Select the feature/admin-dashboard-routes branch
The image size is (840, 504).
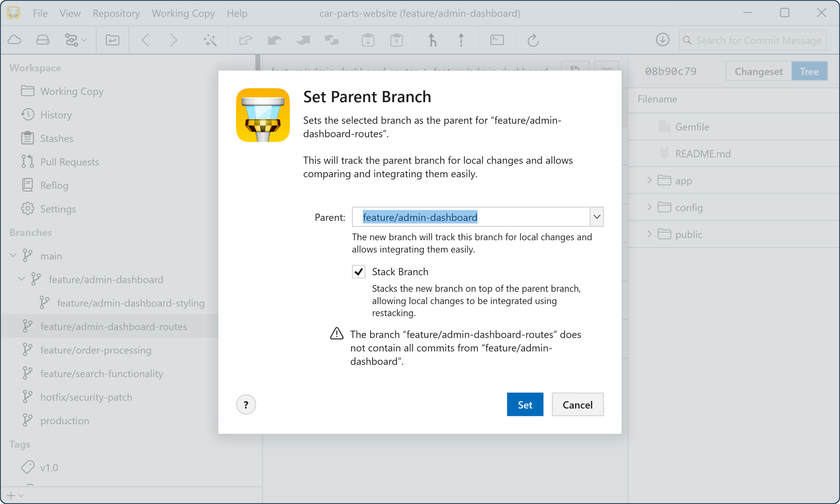coord(113,326)
